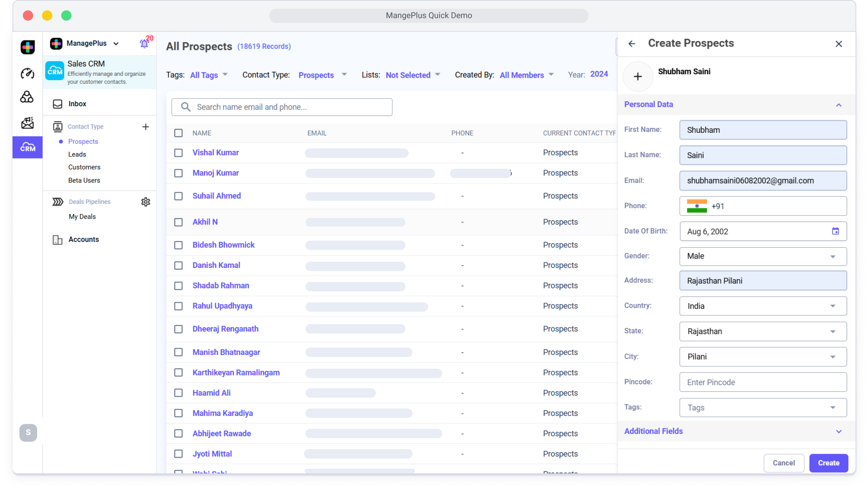
Task: Select the checkbox for Danish Kamal
Action: (179, 266)
